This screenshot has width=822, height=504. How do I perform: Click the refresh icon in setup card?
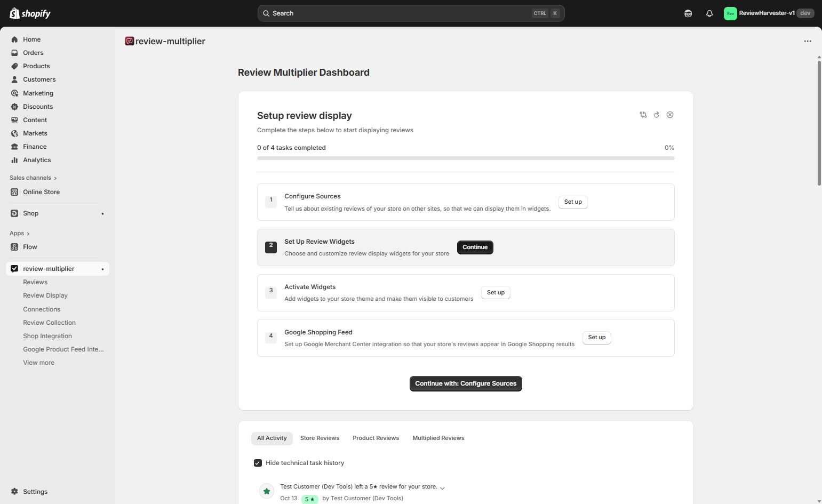point(657,115)
